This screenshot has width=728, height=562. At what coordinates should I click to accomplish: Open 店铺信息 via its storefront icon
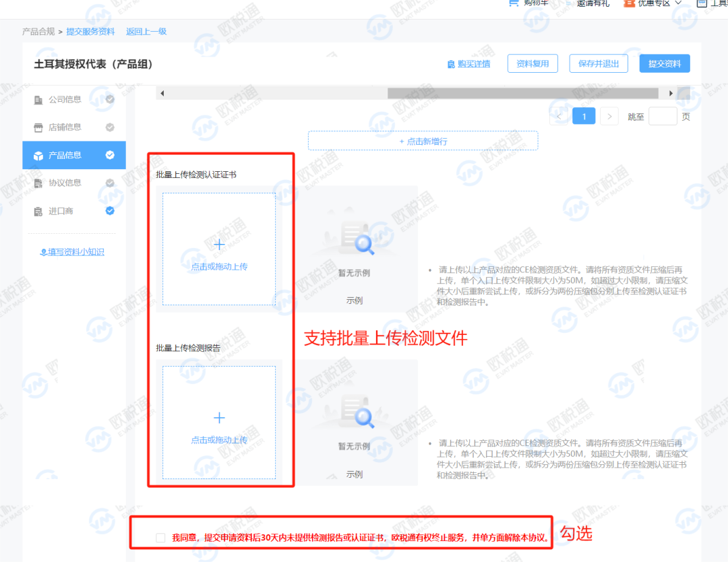coord(38,127)
